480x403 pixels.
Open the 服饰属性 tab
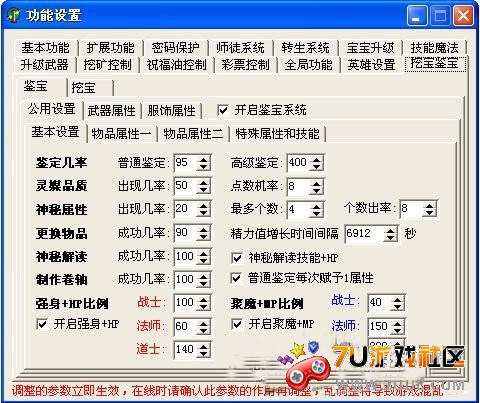point(171,111)
